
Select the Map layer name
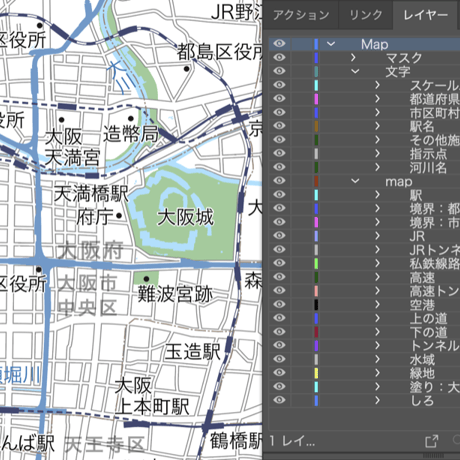click(375, 44)
